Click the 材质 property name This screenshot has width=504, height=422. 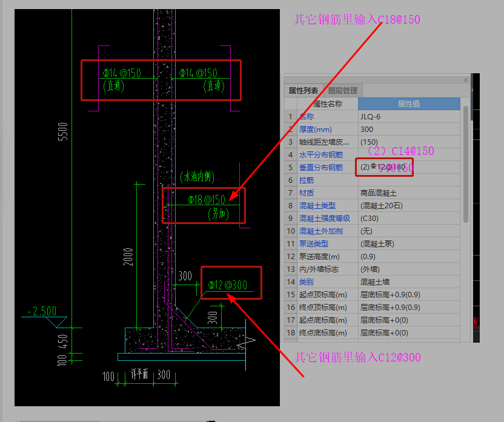tap(307, 193)
